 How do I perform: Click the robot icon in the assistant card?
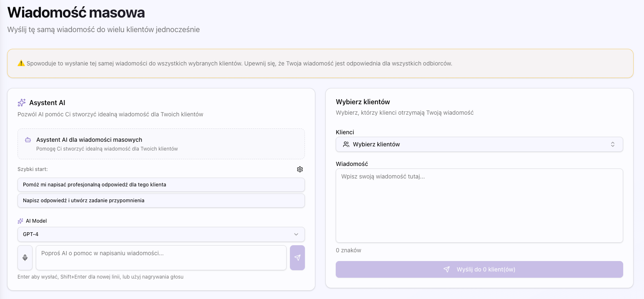click(x=28, y=140)
